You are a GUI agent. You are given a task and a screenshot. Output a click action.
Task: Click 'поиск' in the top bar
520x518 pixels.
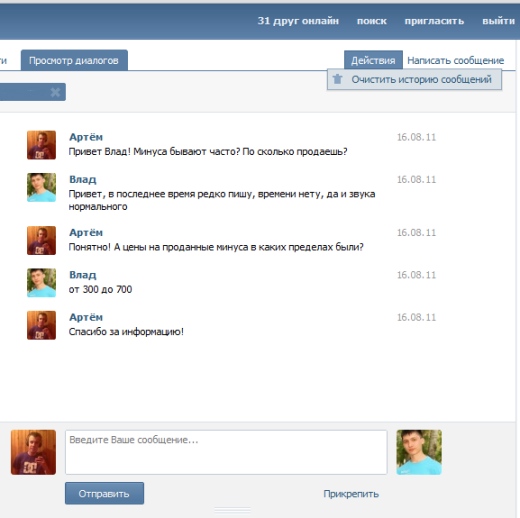click(372, 21)
